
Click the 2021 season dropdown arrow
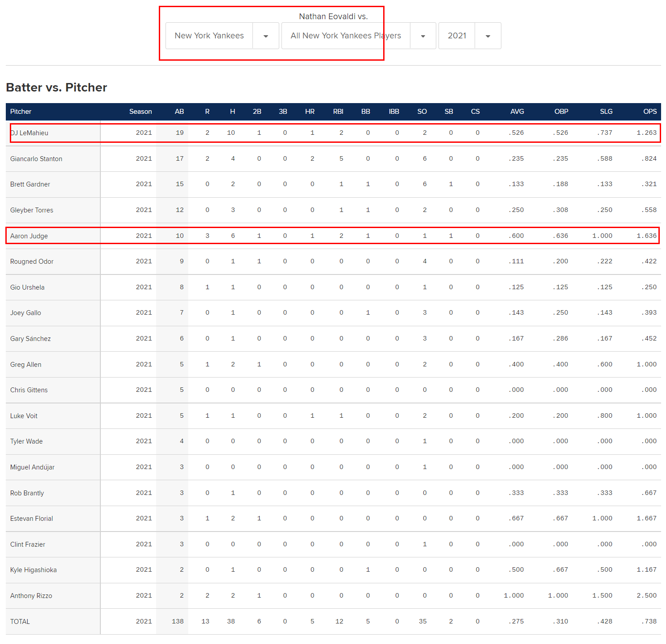coord(488,36)
